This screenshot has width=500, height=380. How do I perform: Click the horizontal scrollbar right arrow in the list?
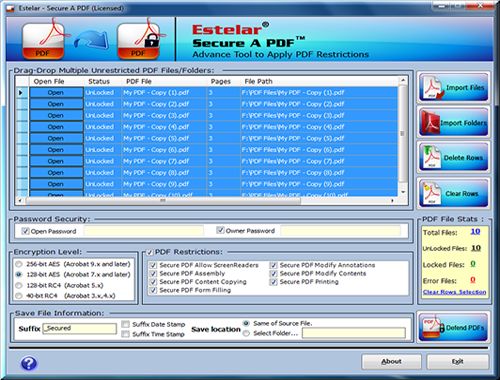392,201
